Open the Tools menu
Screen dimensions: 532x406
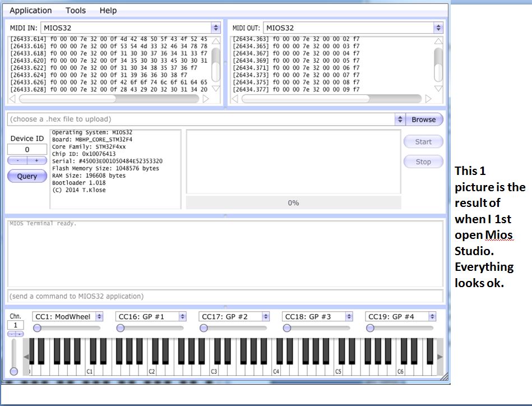[76, 11]
